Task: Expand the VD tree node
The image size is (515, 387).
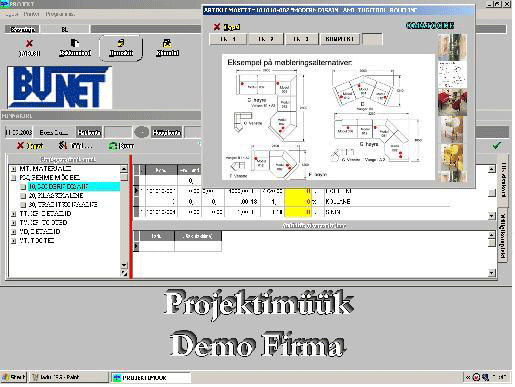Action: pyautogui.click(x=14, y=232)
